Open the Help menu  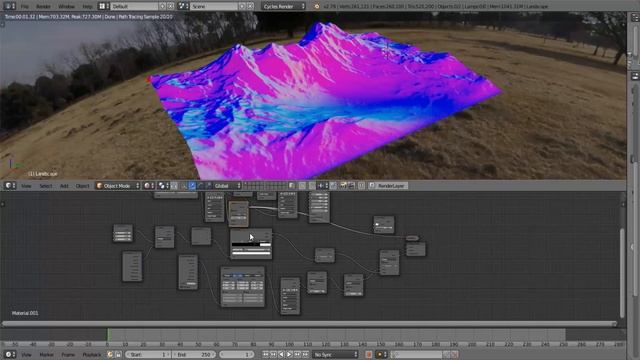pyautogui.click(x=87, y=7)
